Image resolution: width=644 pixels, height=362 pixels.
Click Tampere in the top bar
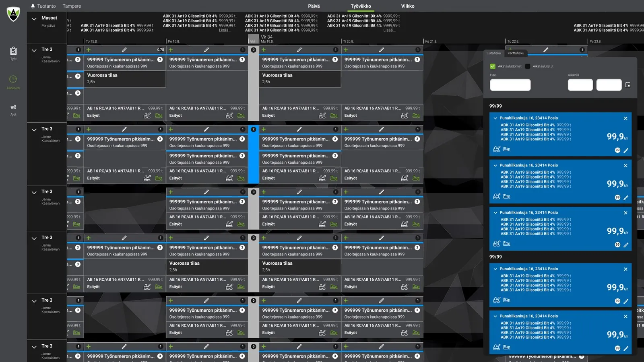pyautogui.click(x=72, y=6)
